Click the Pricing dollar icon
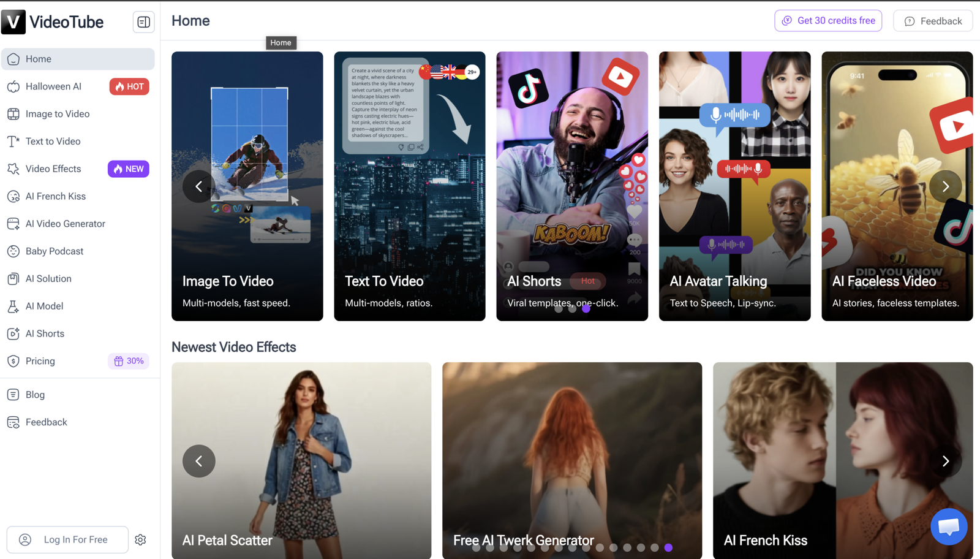The height and width of the screenshot is (559, 980). tap(13, 361)
